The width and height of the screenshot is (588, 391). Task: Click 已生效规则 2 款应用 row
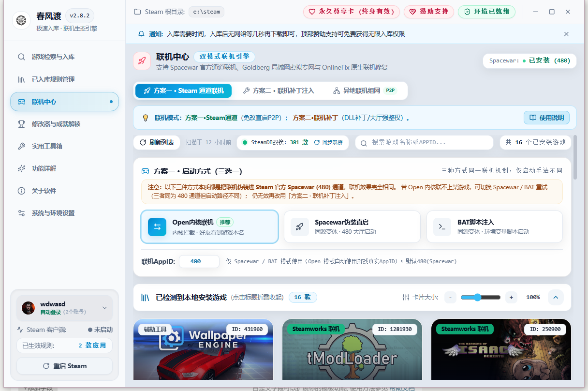click(64, 346)
